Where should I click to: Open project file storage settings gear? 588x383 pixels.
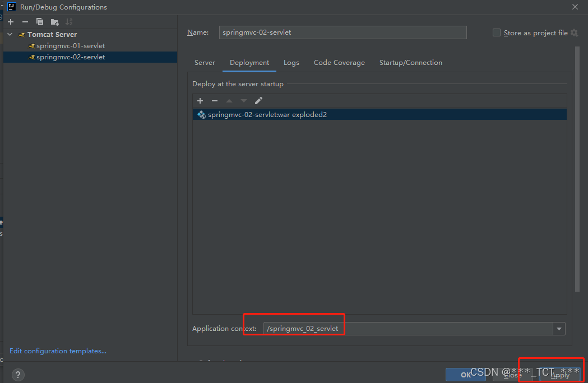coord(574,33)
